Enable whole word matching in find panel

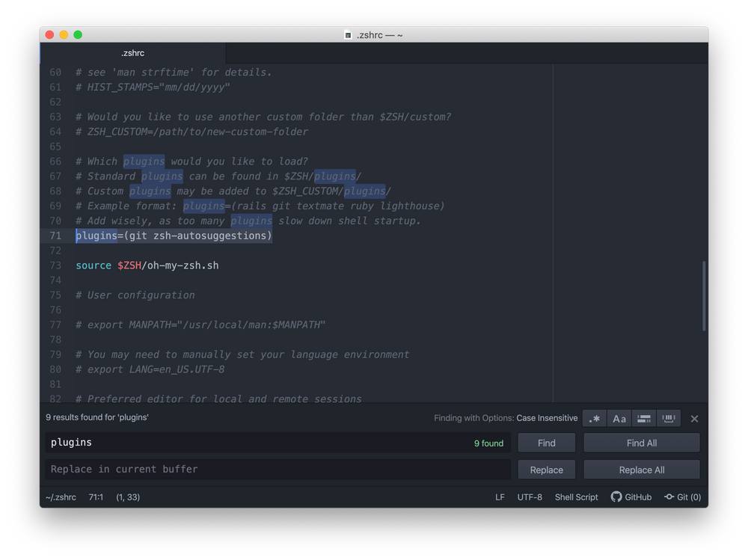click(x=669, y=418)
